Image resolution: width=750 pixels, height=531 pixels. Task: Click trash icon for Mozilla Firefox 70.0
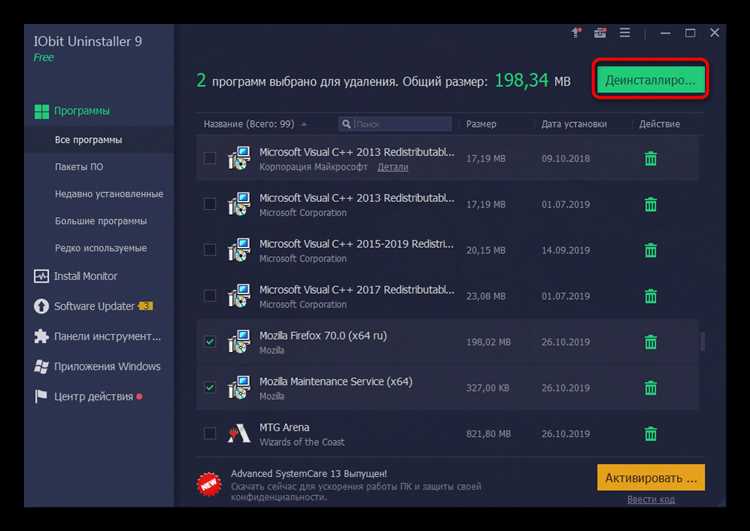coord(651,342)
